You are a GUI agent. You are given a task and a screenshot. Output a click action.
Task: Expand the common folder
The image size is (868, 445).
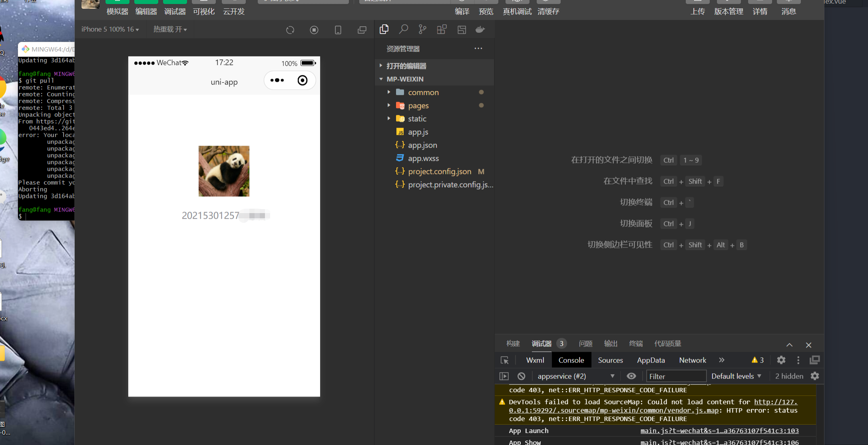423,92
